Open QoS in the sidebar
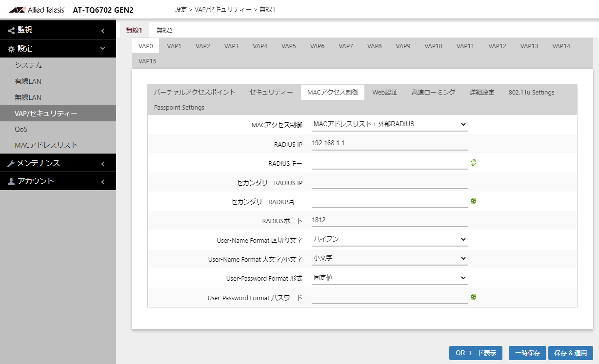The image size is (599, 364). coord(58,129)
